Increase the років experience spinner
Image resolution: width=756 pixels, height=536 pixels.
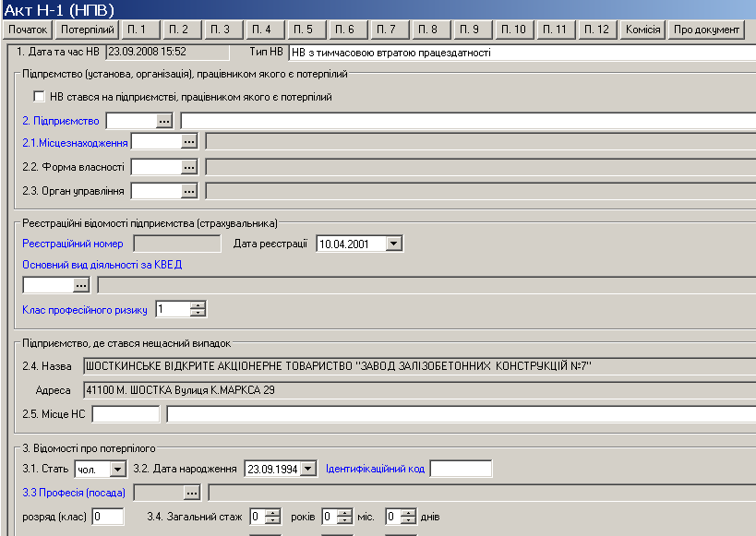pyautogui.click(x=273, y=512)
